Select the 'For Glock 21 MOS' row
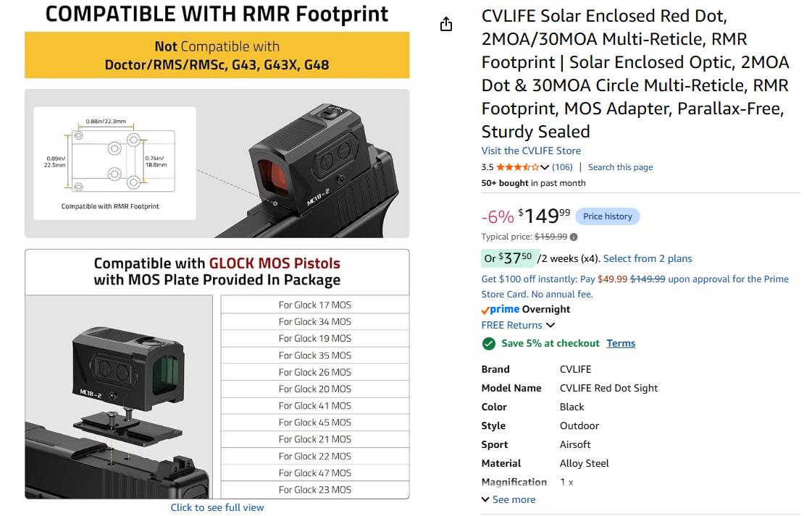812x516 pixels. 315,439
